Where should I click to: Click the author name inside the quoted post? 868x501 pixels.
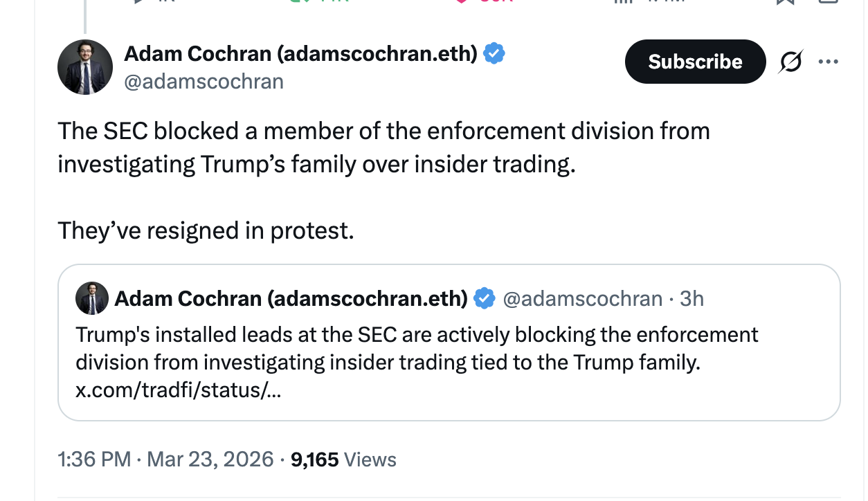[291, 298]
